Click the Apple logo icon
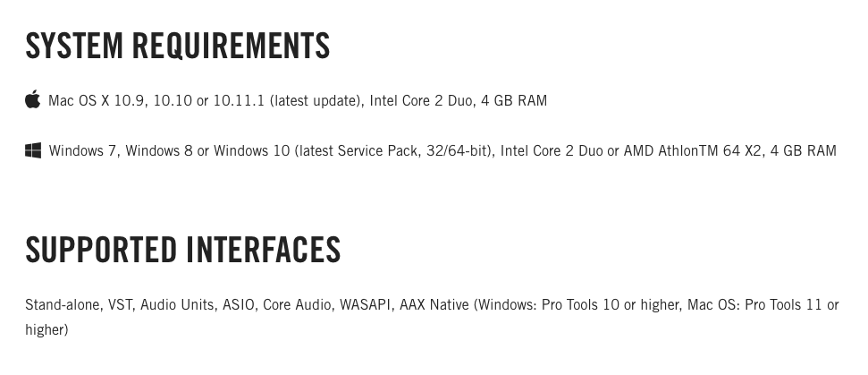This screenshot has width=868, height=375. click(x=33, y=99)
